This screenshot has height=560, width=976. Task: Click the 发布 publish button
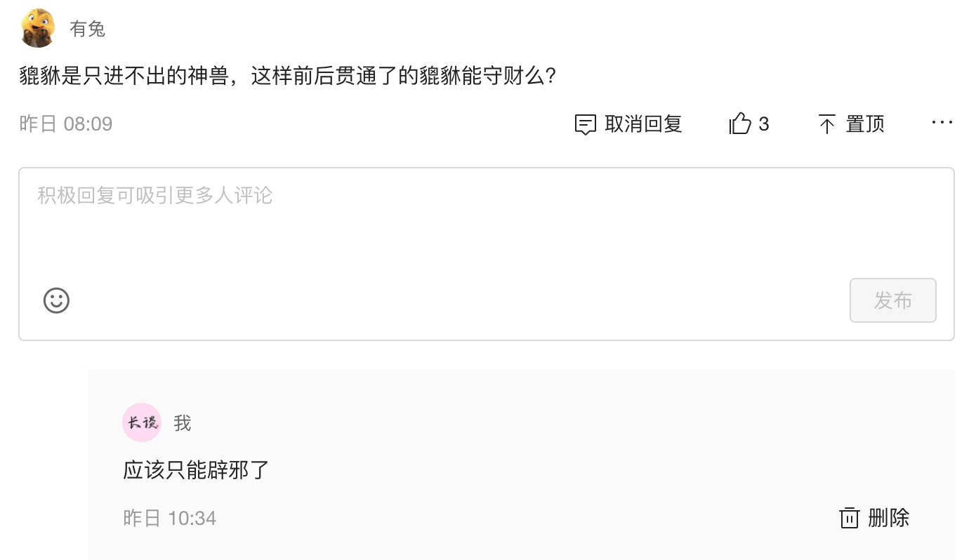(892, 300)
